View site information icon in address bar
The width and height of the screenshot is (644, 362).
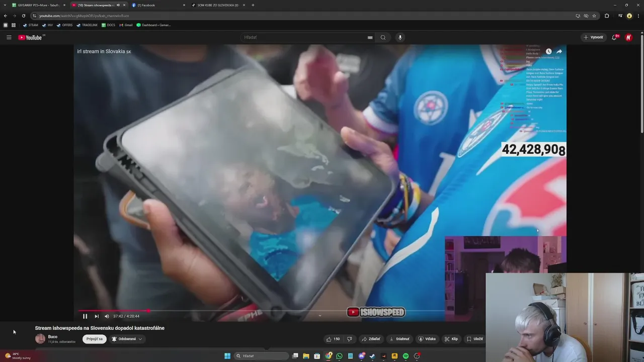pos(34,16)
